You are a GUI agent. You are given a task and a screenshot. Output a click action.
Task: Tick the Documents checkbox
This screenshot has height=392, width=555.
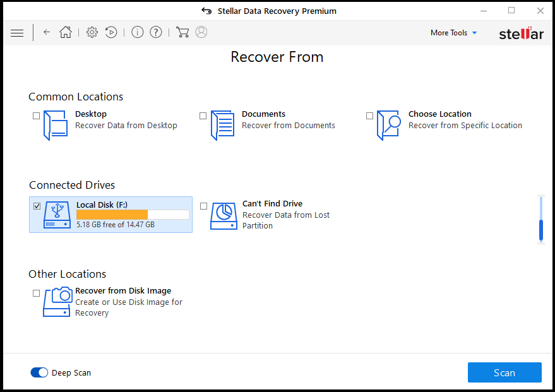[x=203, y=116]
